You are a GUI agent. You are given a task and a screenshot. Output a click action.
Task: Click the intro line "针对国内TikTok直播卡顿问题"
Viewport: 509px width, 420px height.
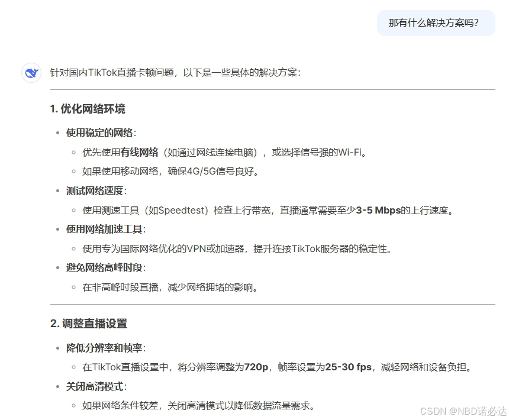[x=175, y=72]
